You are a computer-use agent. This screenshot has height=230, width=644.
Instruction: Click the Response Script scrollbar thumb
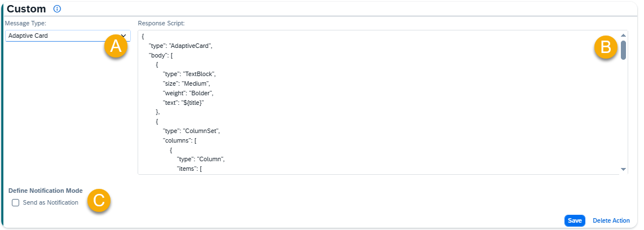623,50
